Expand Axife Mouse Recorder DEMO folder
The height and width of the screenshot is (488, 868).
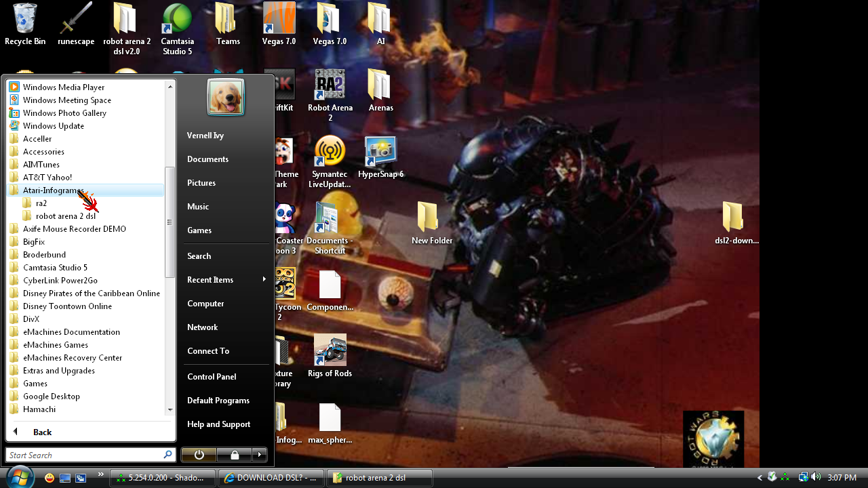(86, 228)
